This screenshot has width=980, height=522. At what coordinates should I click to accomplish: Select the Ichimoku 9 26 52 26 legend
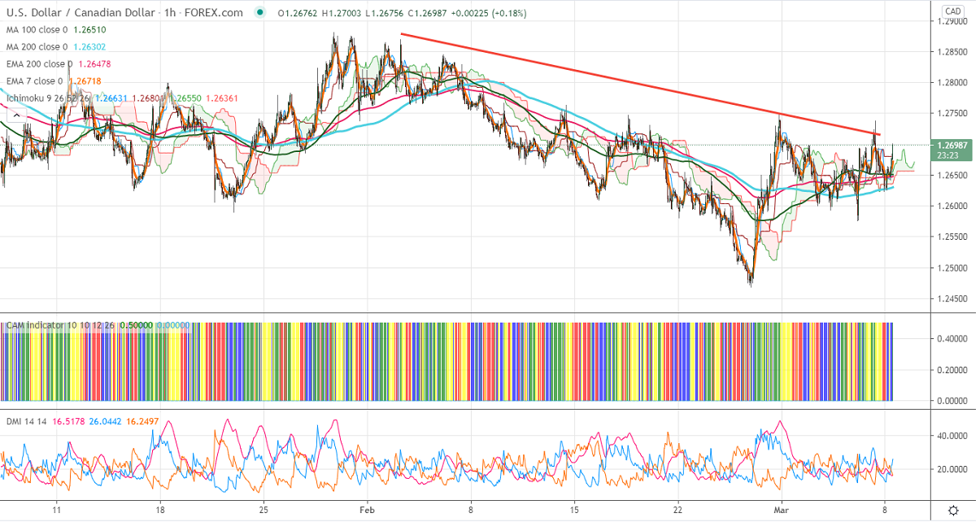49,98
